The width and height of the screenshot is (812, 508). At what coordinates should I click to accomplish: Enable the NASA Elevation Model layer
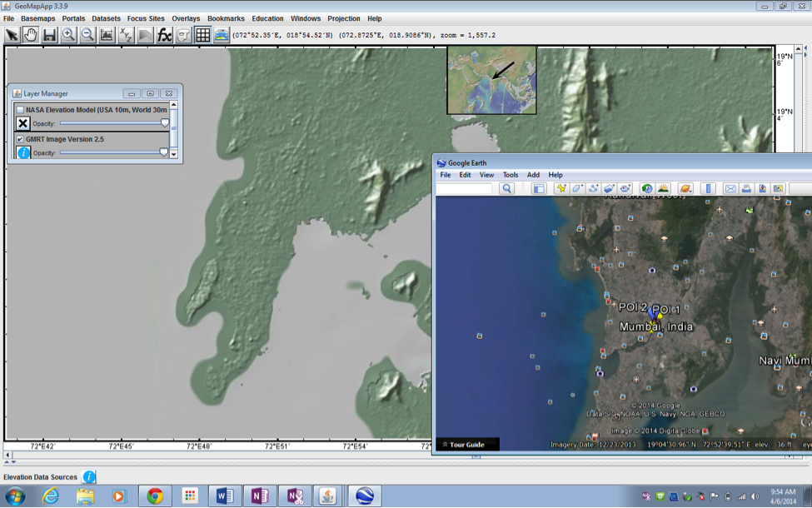coord(20,109)
